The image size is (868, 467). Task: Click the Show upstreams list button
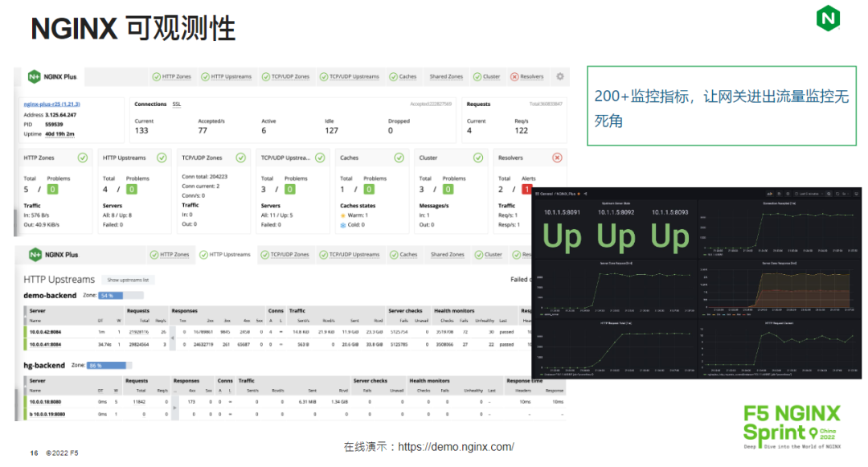click(128, 280)
